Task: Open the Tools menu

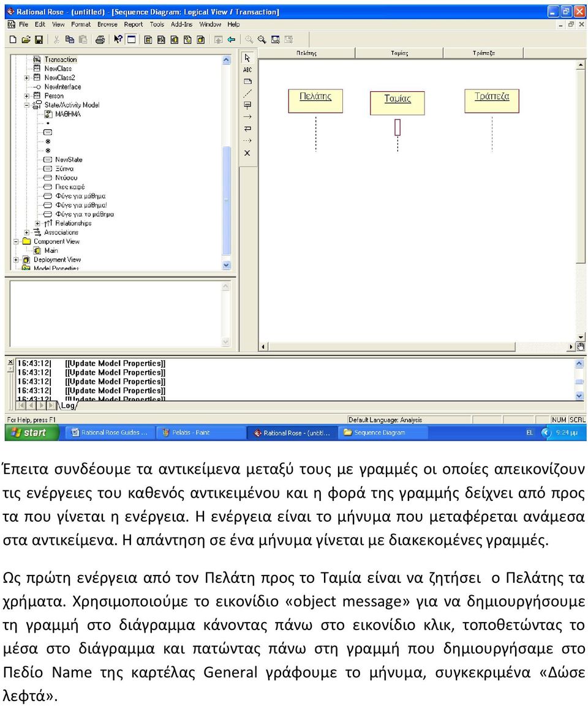Action: 157,24
